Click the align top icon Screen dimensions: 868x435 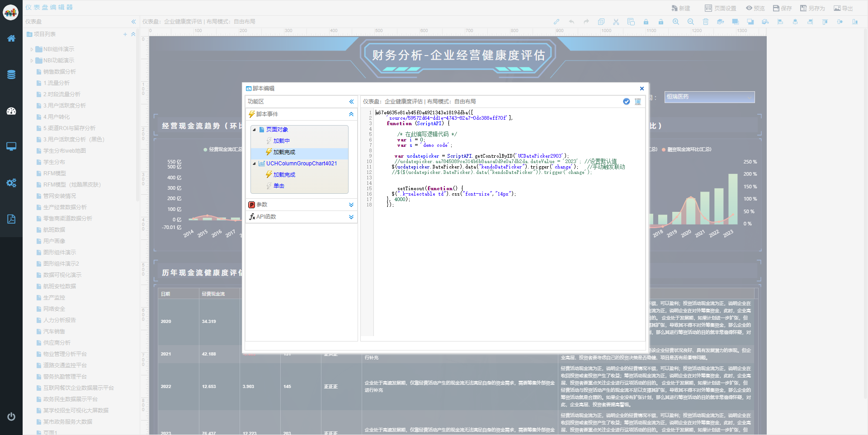coord(825,22)
